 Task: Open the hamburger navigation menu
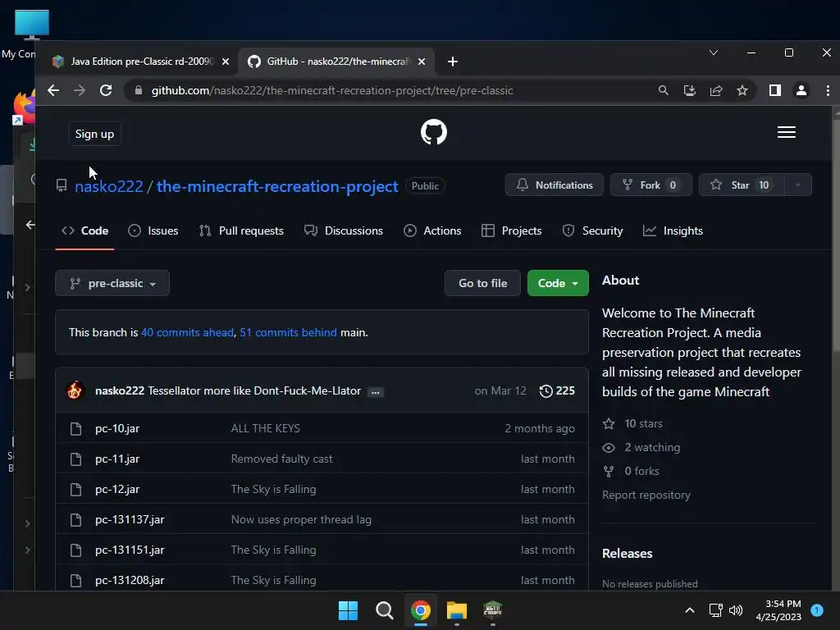(x=786, y=132)
